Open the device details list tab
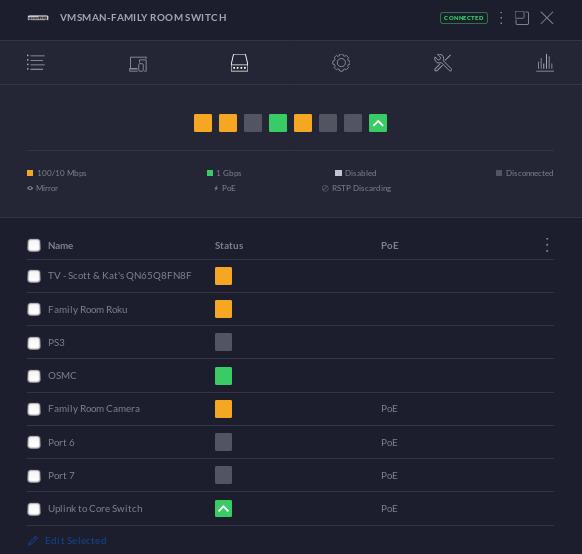Image resolution: width=582 pixels, height=554 pixels. tap(36, 62)
